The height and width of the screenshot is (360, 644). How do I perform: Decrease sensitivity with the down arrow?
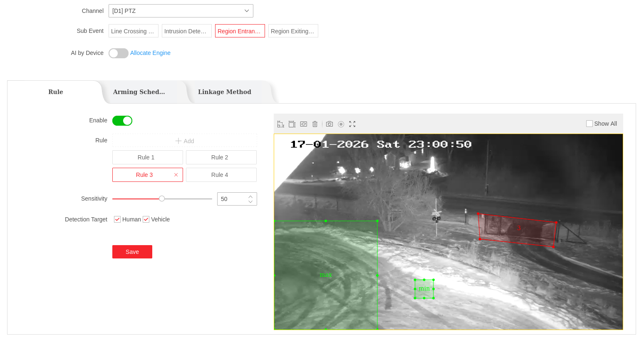click(x=250, y=202)
